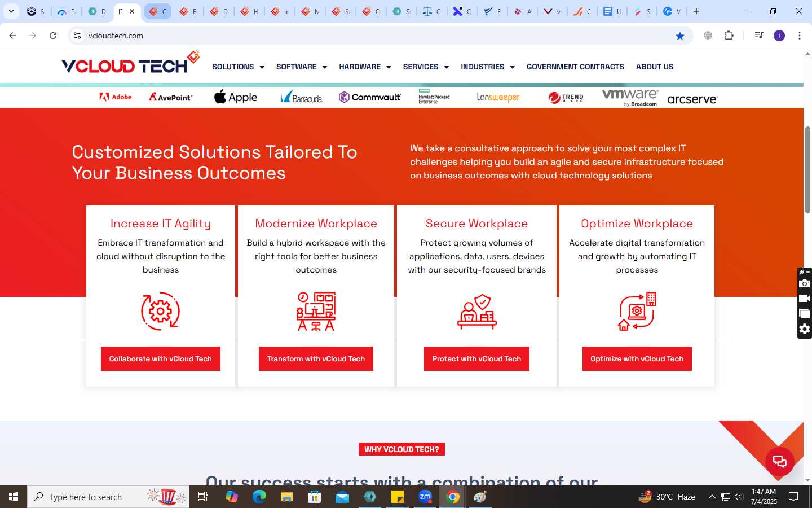This screenshot has height=508, width=812.
Task: Open the Trend Micro brand logo
Action: (566, 98)
